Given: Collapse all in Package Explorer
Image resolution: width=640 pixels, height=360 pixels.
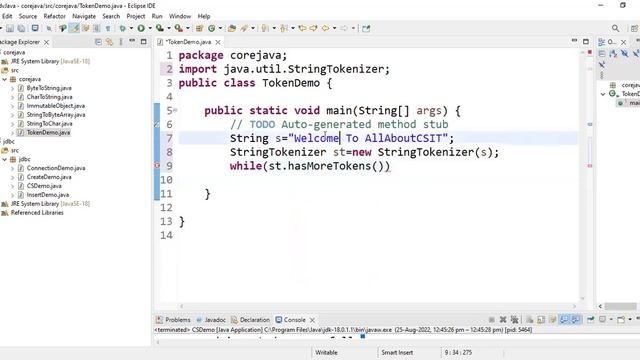Looking at the screenshot, I should (98, 42).
